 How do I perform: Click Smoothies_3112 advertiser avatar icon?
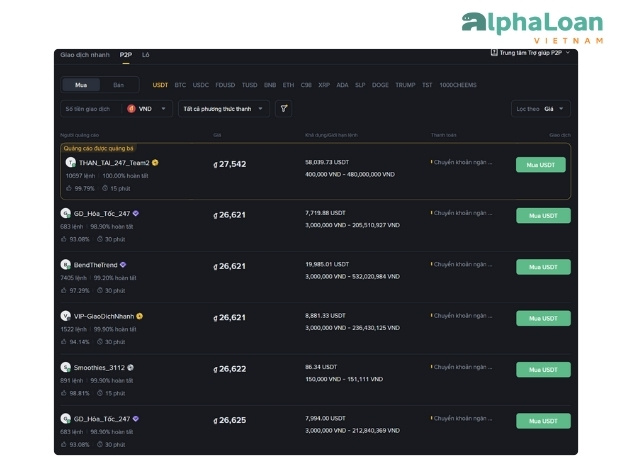coord(66,367)
